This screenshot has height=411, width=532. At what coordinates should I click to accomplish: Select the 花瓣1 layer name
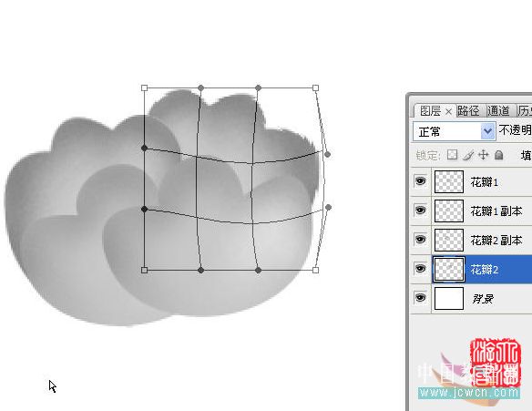point(484,182)
